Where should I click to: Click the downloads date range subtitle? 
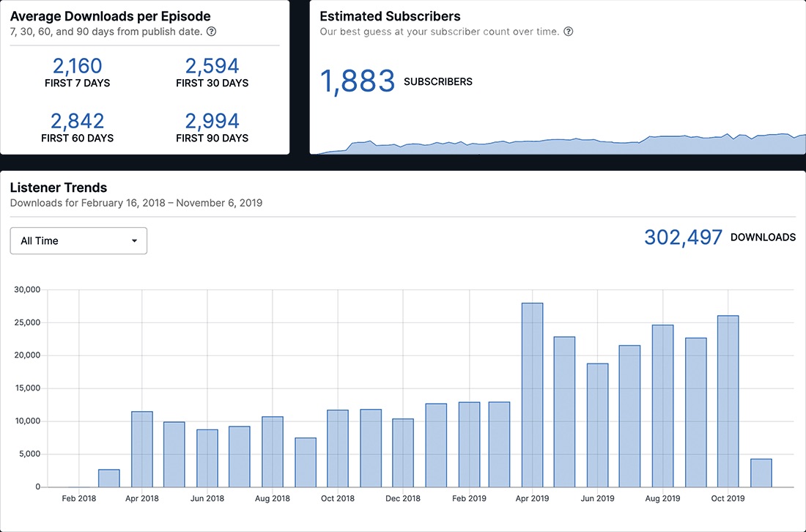click(136, 203)
